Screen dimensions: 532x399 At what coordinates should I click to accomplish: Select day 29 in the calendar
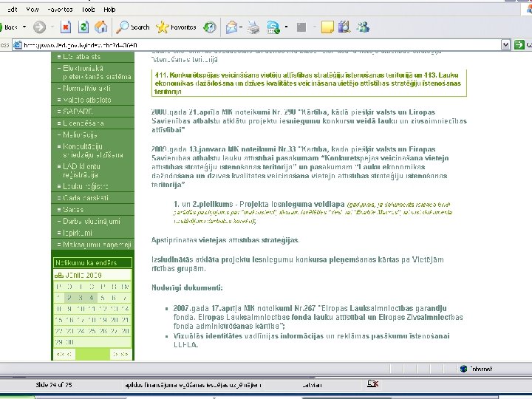coord(58,342)
